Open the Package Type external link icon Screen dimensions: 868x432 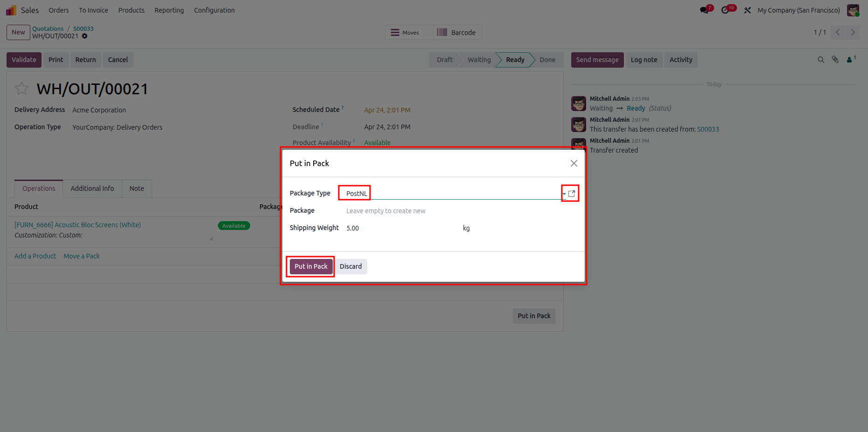click(x=572, y=194)
